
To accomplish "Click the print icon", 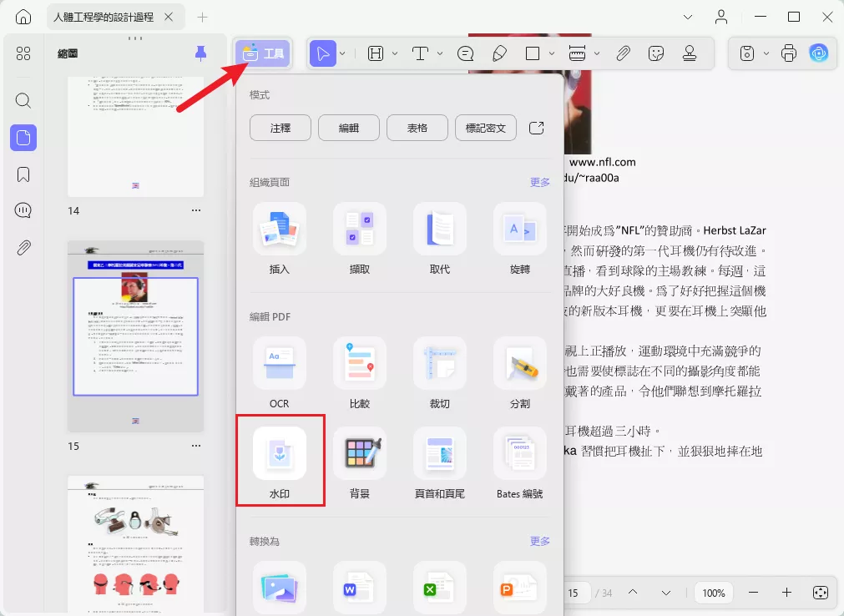I will [x=789, y=53].
